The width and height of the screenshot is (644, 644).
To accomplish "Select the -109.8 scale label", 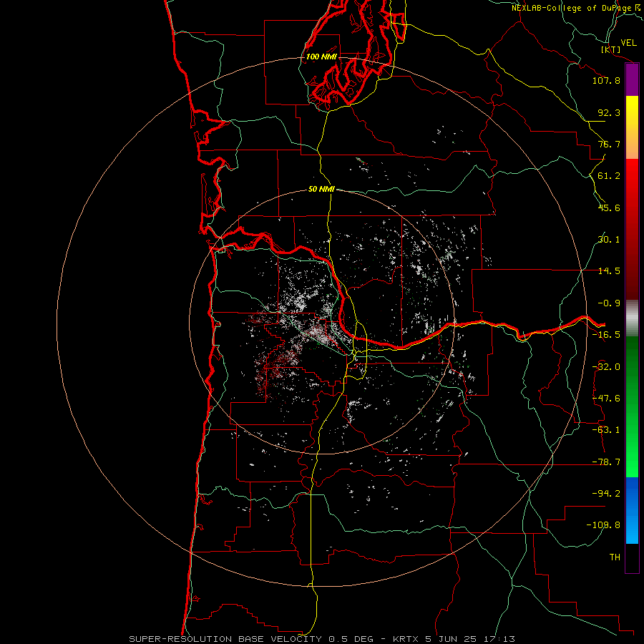I will pyautogui.click(x=603, y=525).
